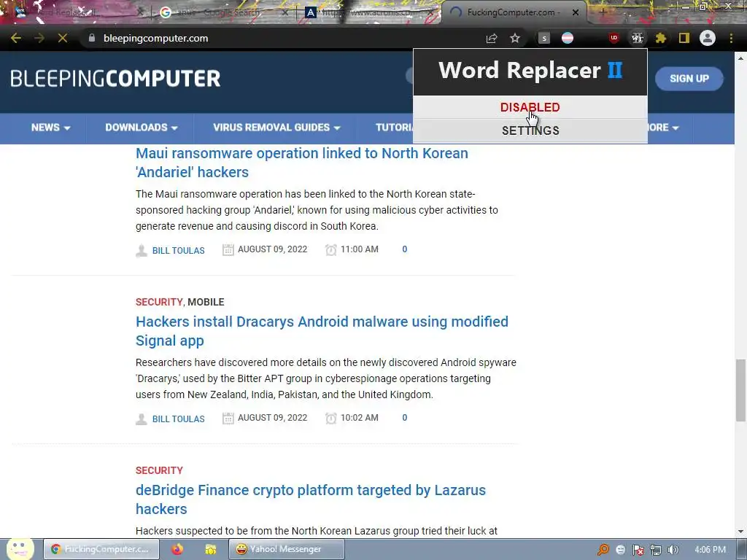The image size is (747, 560).
Task: Expand the MORE dropdown menu
Action: click(662, 128)
